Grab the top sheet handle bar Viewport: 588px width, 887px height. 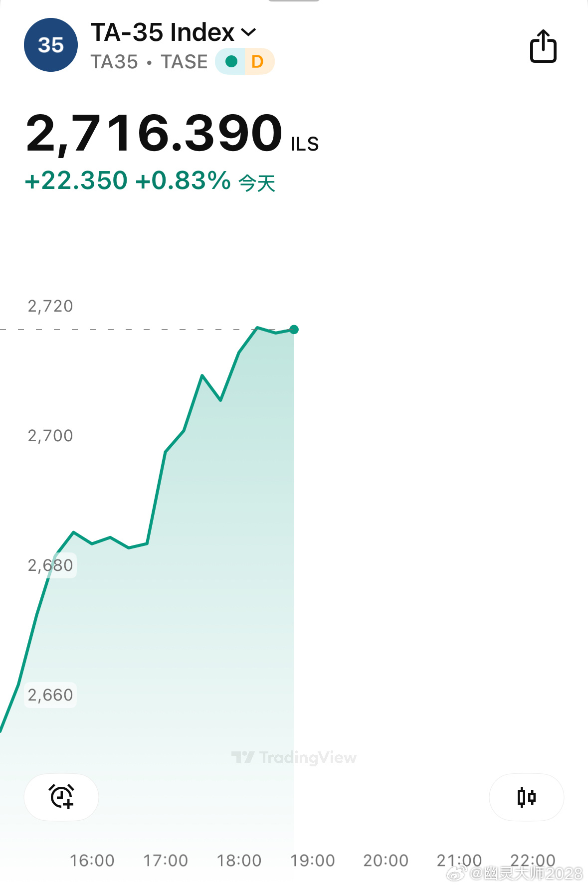[294, 1]
